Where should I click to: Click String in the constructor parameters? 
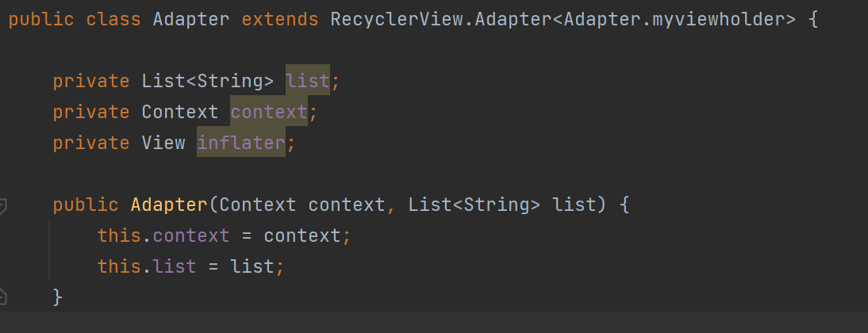pos(497,205)
